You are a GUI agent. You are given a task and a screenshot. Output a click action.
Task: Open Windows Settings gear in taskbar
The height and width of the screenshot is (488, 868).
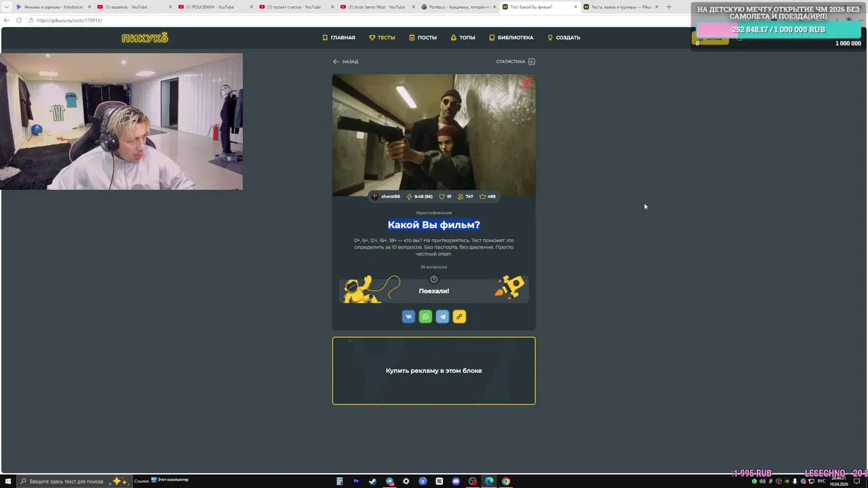pyautogui.click(x=406, y=481)
